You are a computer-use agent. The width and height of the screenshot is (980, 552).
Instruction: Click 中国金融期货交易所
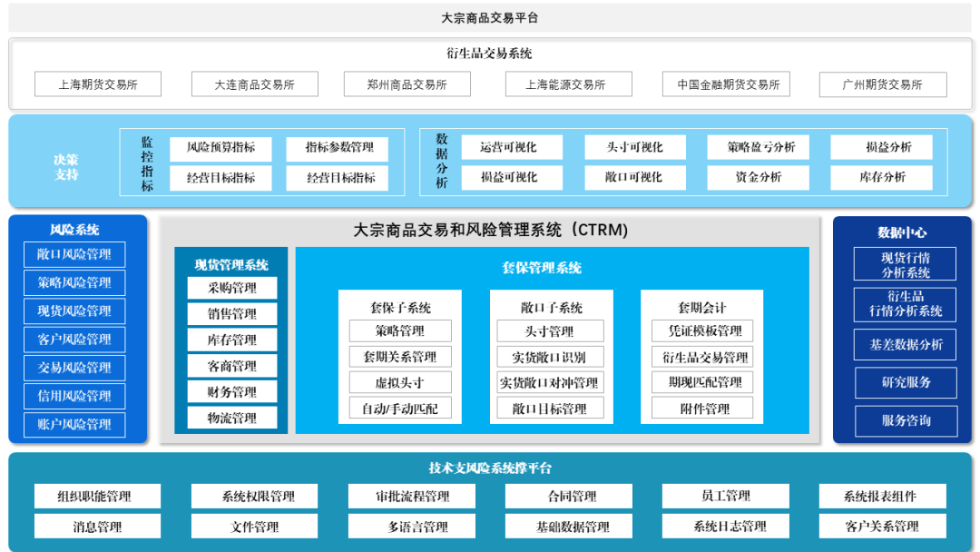pyautogui.click(x=726, y=84)
